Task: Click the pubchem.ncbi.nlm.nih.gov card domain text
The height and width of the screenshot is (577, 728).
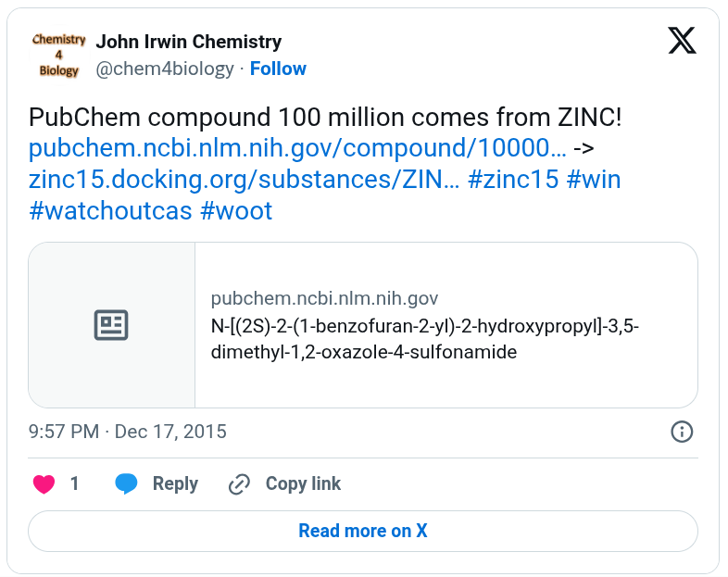Action: pyautogui.click(x=324, y=298)
